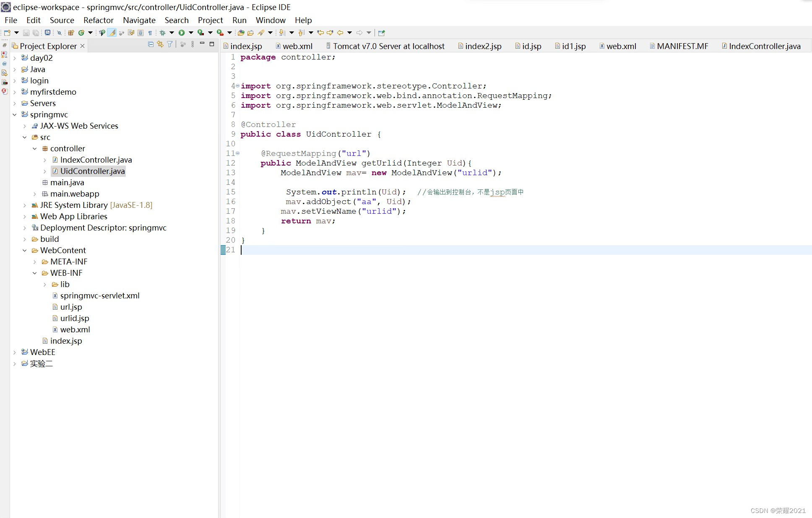This screenshot has height=518, width=812.
Task: Click the Refactor menu icon
Action: tap(98, 20)
